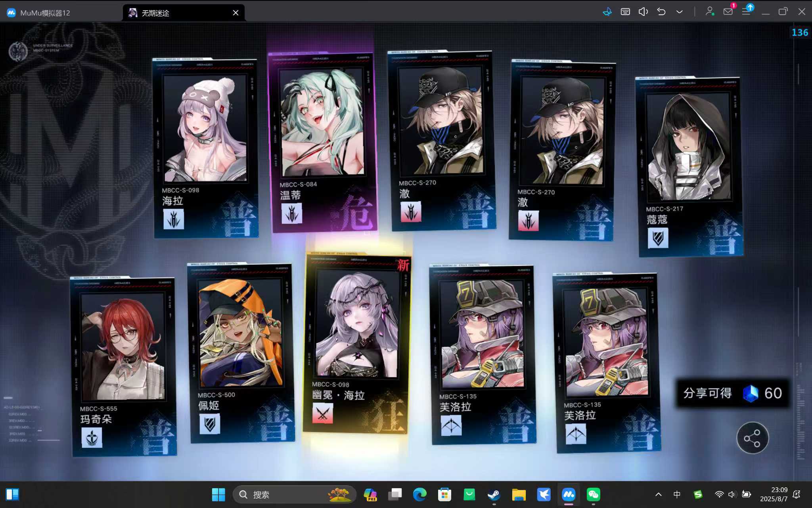Open Wi-Fi network tray icon
Screen dimensions: 812x508
tap(719, 495)
